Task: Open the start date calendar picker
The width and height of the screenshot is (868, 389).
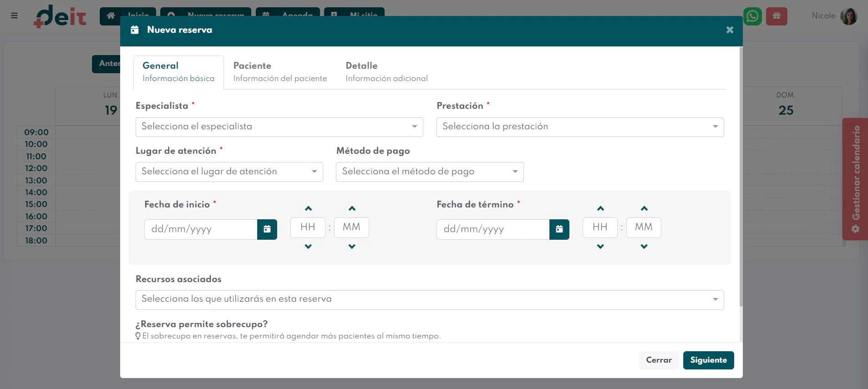Action: pos(267,229)
